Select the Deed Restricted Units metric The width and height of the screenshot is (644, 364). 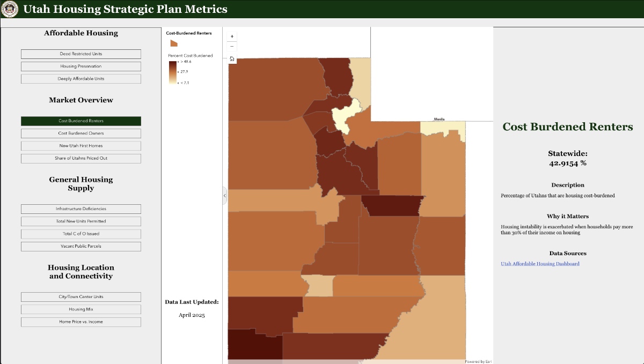(x=80, y=54)
